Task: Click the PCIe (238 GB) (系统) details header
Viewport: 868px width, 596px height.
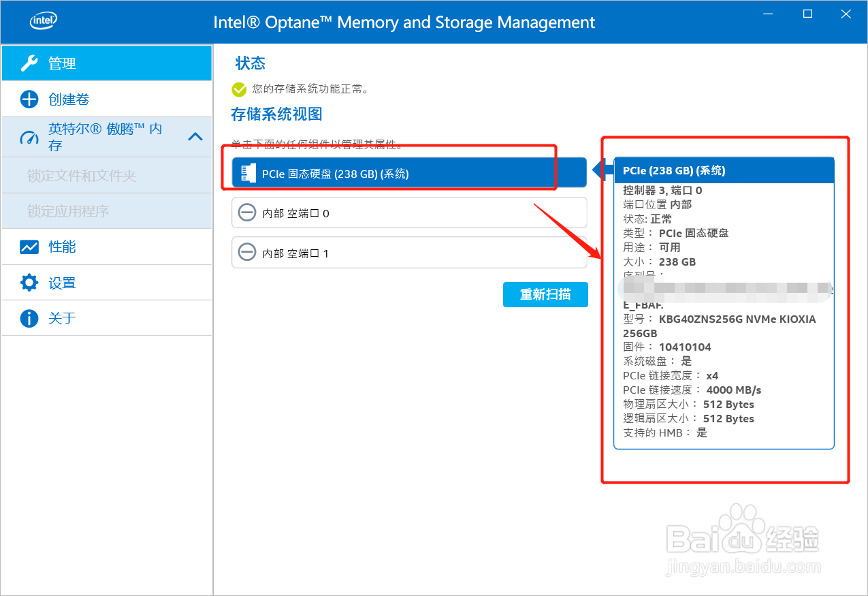Action: pyautogui.click(x=724, y=170)
